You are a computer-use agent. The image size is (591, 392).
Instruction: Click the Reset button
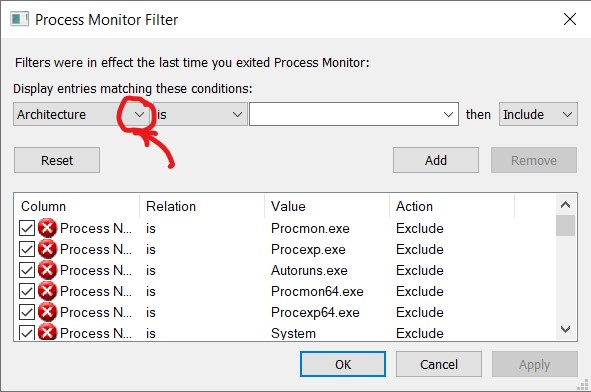[57, 160]
